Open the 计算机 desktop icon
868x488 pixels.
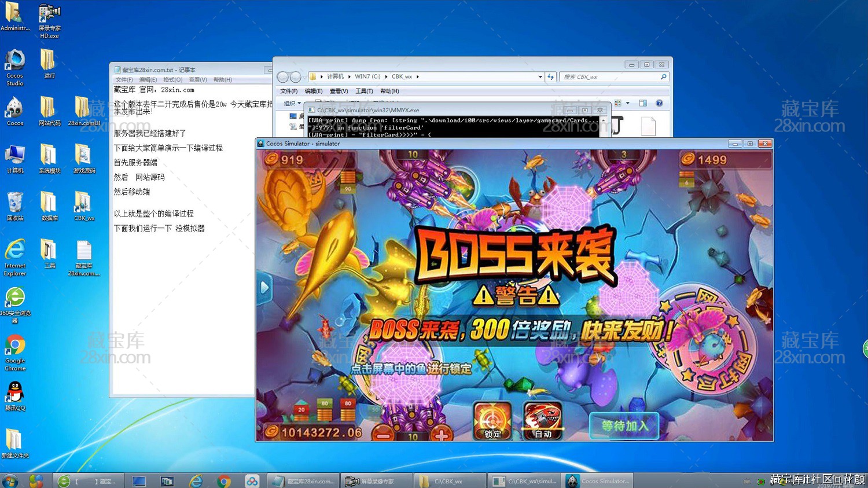[x=14, y=159]
